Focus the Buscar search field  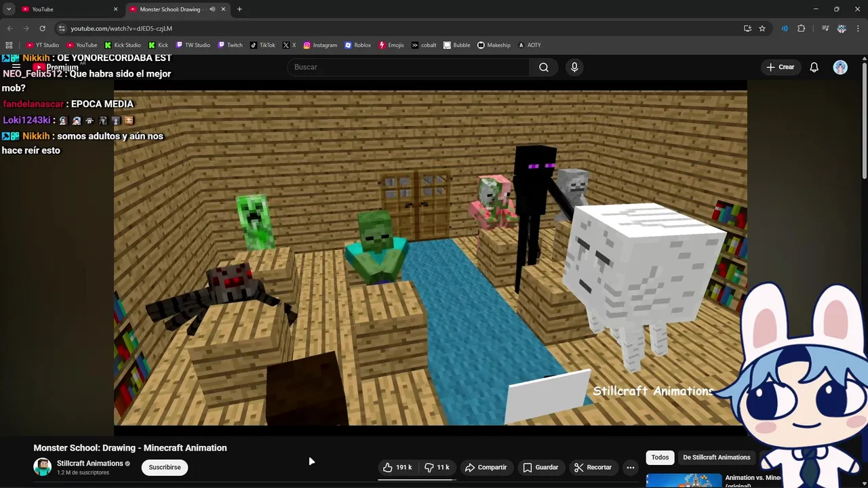408,67
